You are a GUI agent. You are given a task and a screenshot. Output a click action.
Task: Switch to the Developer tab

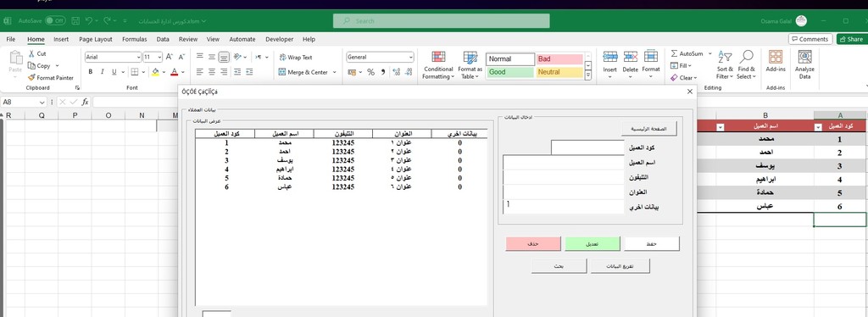pos(280,39)
